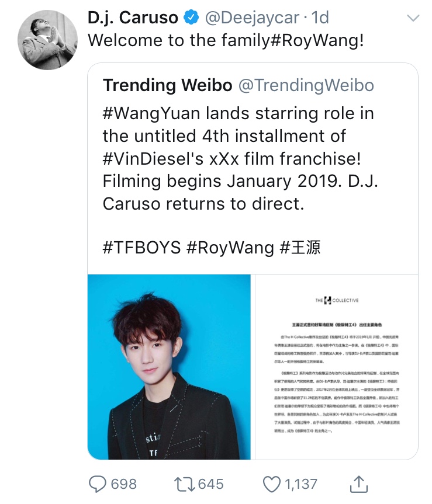Open the @TrendingWeibo handle

[306, 85]
